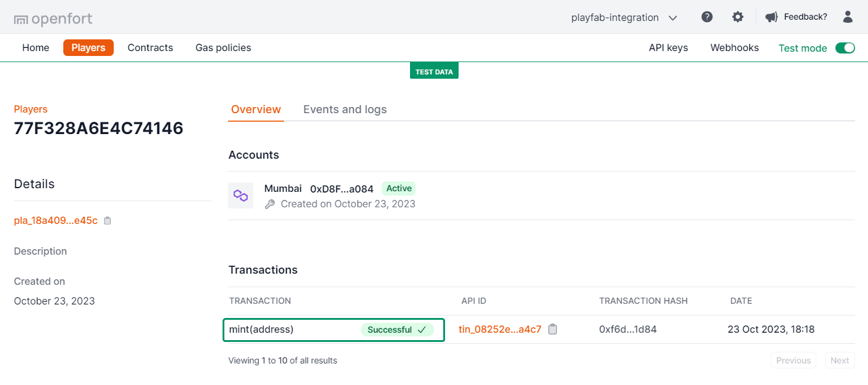868x385 pixels.
Task: Toggle Test mode switch off
Action: pyautogui.click(x=845, y=48)
